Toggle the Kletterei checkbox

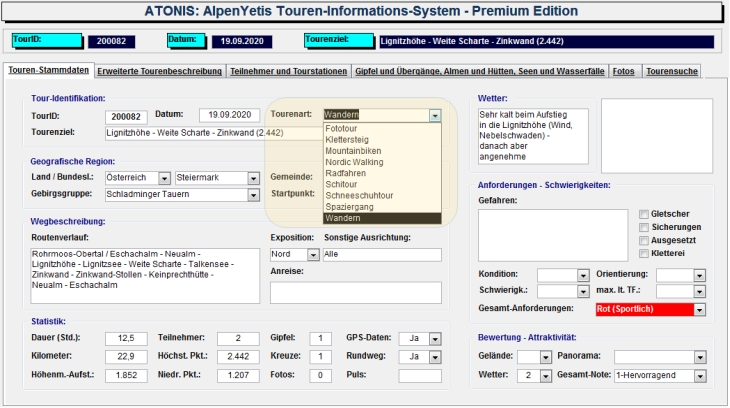644,253
